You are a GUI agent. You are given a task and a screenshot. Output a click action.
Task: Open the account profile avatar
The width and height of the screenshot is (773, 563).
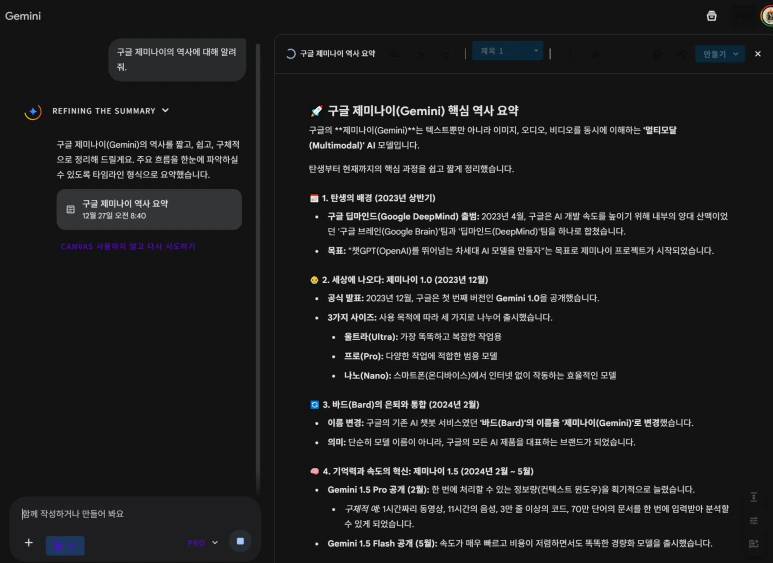[x=767, y=16]
